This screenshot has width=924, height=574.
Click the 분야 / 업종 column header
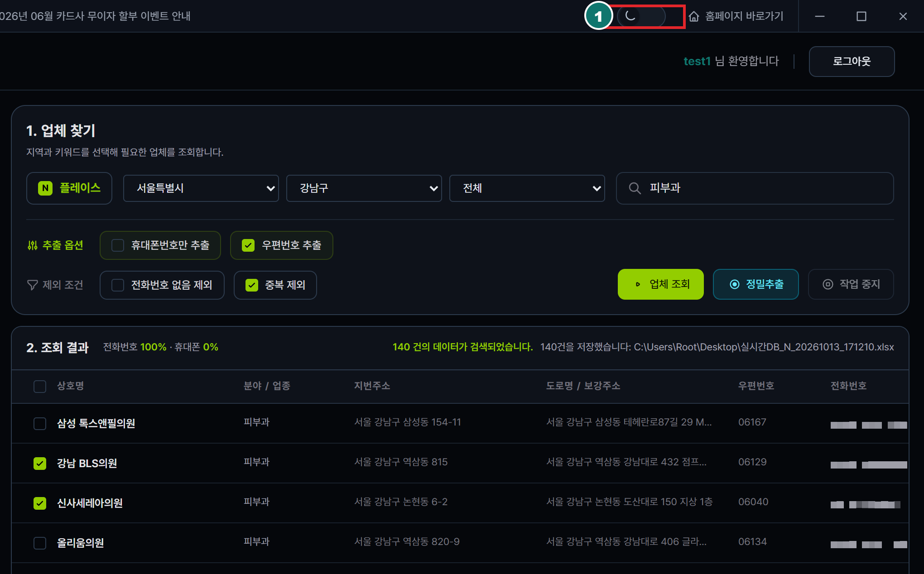point(267,386)
